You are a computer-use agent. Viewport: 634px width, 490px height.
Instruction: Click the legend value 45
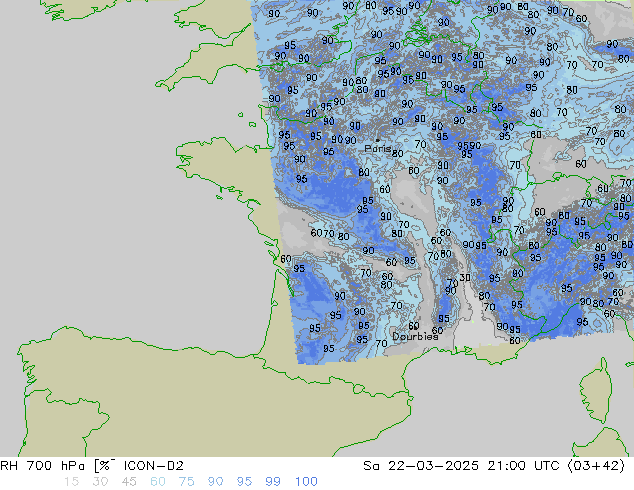[129, 482]
